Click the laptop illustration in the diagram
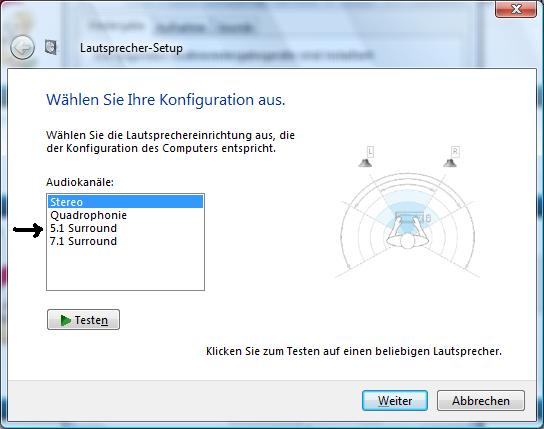 click(410, 217)
